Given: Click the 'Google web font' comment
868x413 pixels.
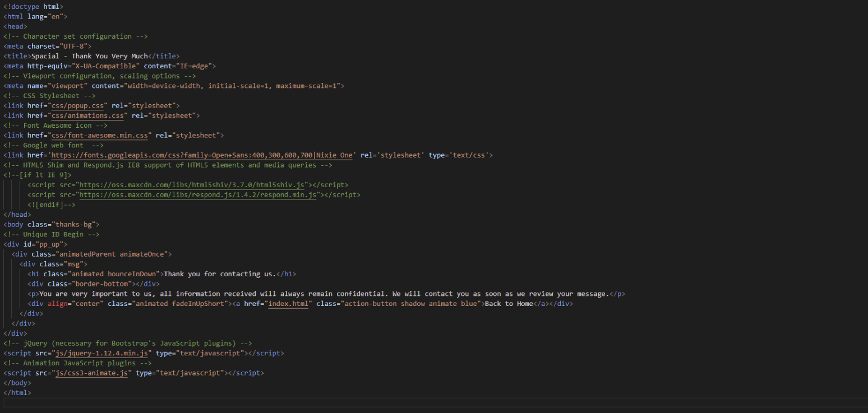Looking at the screenshot, I should (x=53, y=145).
